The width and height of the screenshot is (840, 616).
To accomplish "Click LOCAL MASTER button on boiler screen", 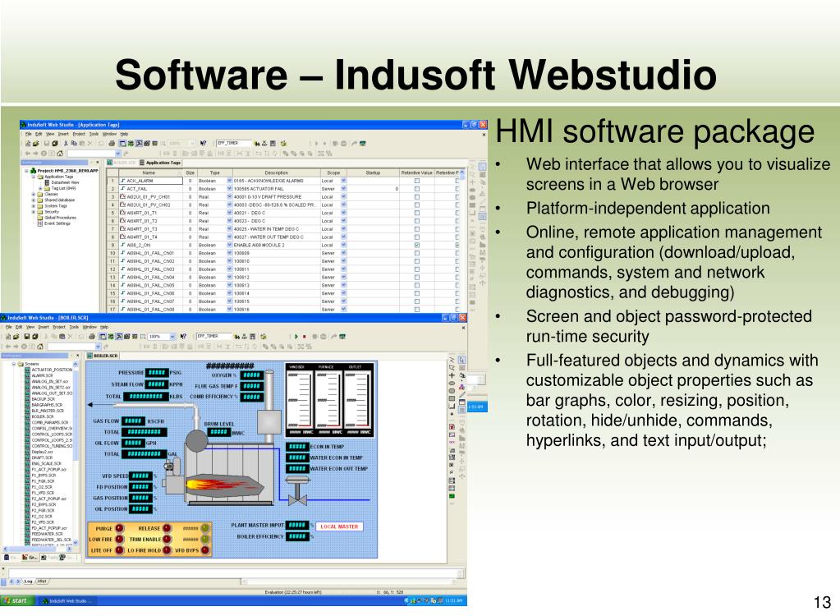I will 339,526.
